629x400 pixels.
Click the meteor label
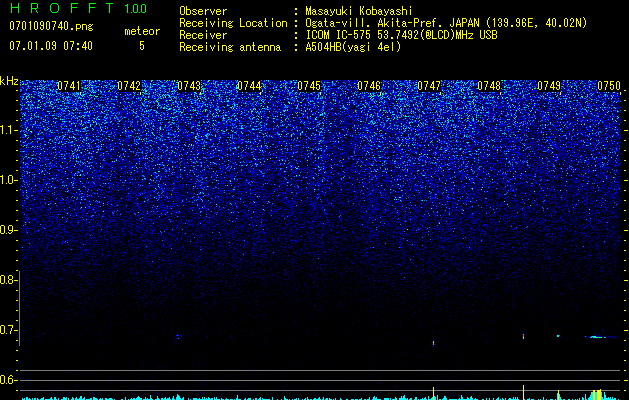click(x=142, y=31)
